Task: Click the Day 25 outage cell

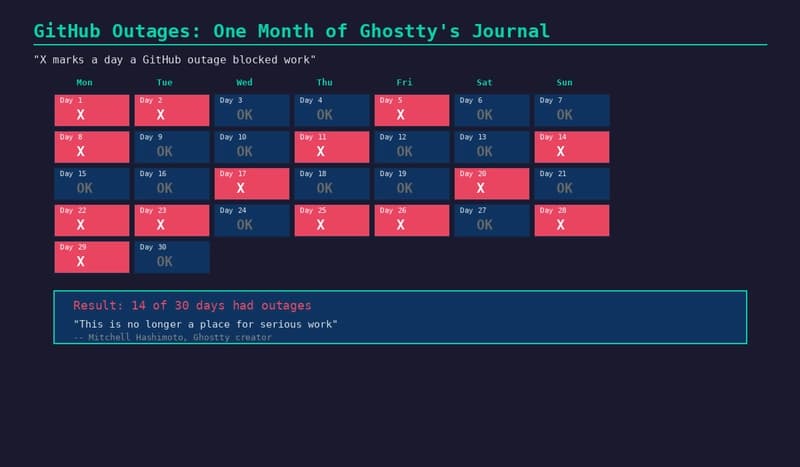Action: click(x=332, y=220)
